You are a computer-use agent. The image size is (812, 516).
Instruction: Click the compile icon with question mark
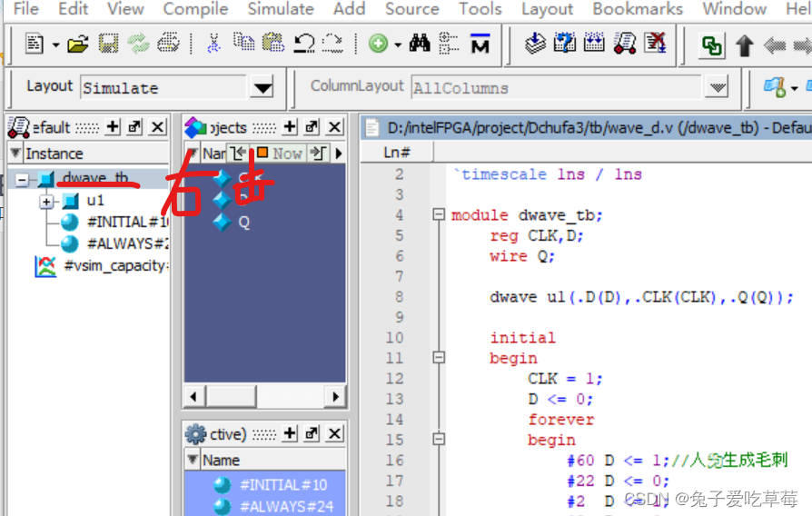(x=564, y=43)
